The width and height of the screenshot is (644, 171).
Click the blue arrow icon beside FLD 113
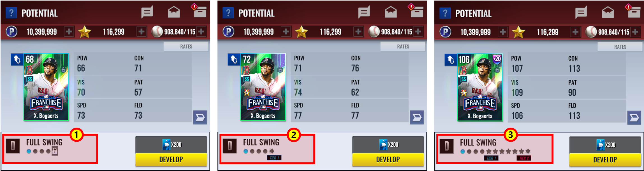click(x=634, y=118)
